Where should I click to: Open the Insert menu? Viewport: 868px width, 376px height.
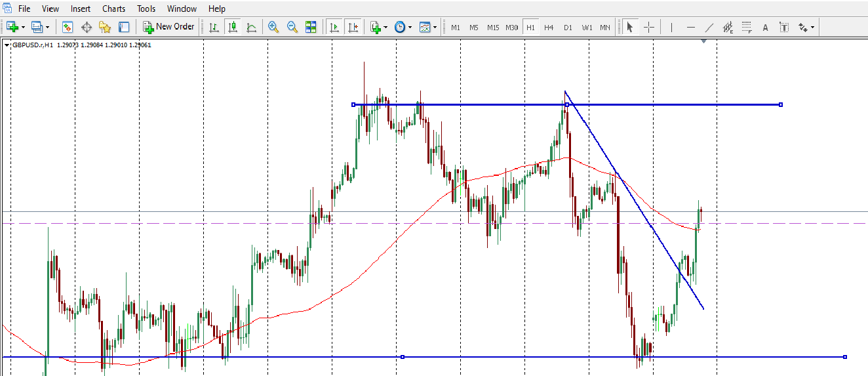tap(81, 9)
